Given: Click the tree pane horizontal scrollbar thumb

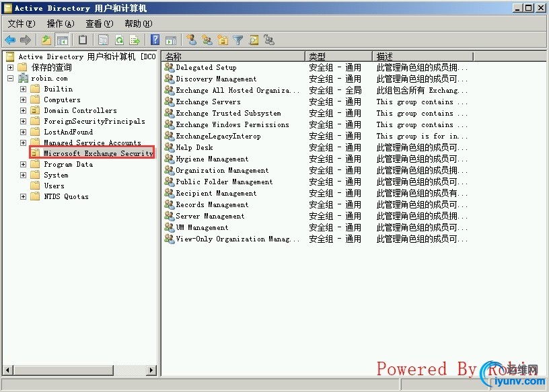Looking at the screenshot, I should (64, 370).
